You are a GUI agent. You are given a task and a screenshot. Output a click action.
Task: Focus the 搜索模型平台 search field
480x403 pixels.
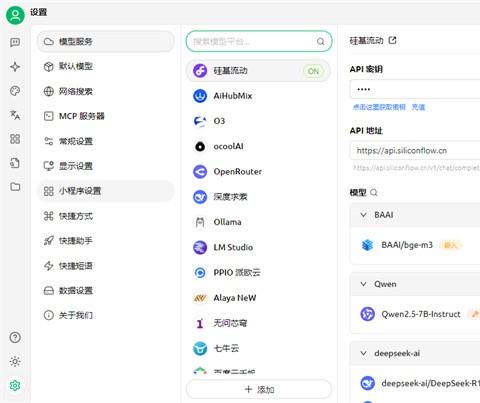coord(259,41)
